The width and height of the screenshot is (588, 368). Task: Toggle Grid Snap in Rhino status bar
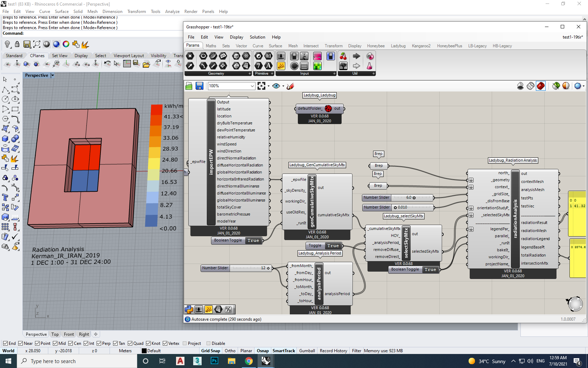coord(211,351)
